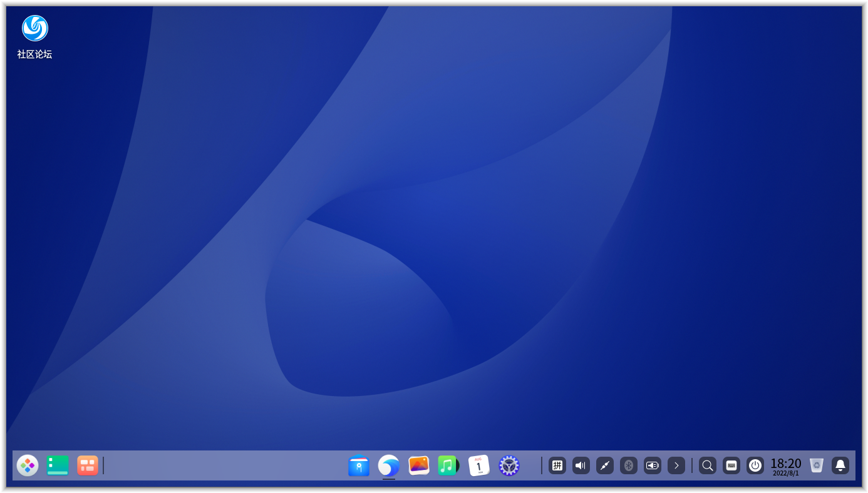This screenshot has height=493, width=868.
Task: Open the Music app in the dock
Action: pos(448,465)
